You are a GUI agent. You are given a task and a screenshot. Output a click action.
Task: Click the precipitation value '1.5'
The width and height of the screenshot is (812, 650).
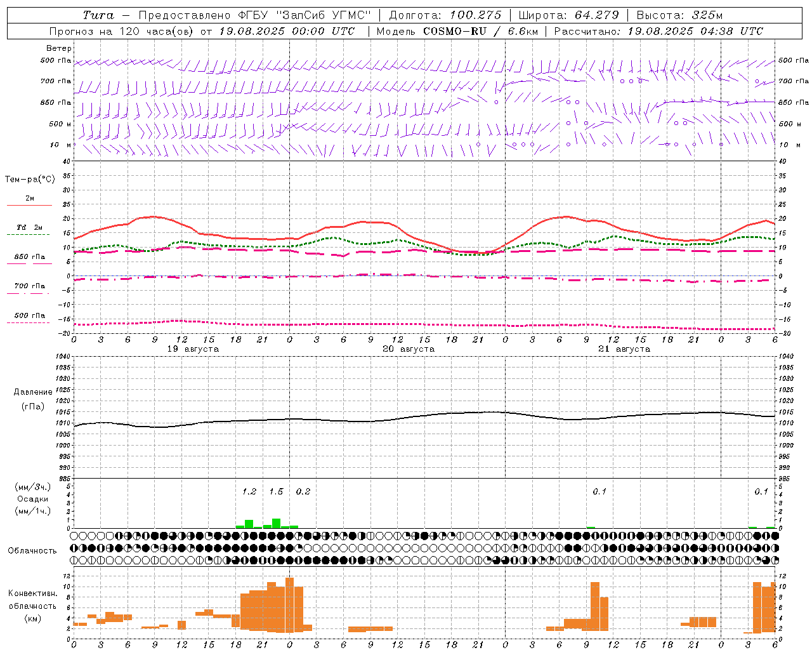276,492
